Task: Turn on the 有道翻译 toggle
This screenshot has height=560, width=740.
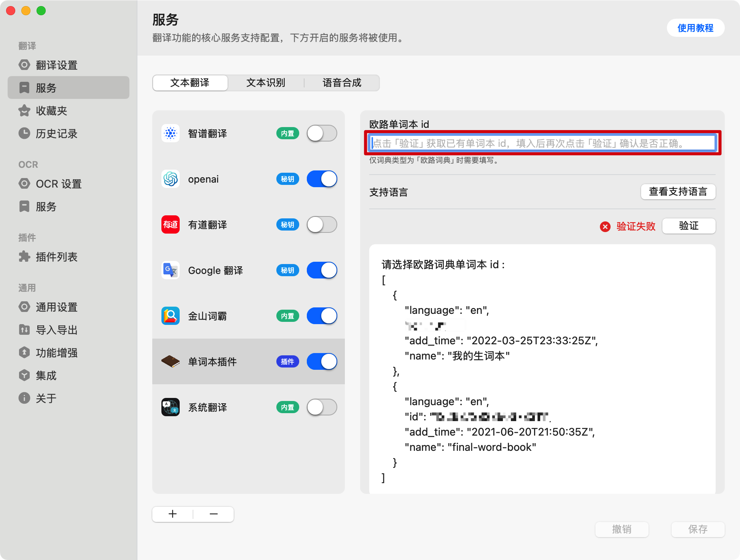Action: click(x=322, y=224)
